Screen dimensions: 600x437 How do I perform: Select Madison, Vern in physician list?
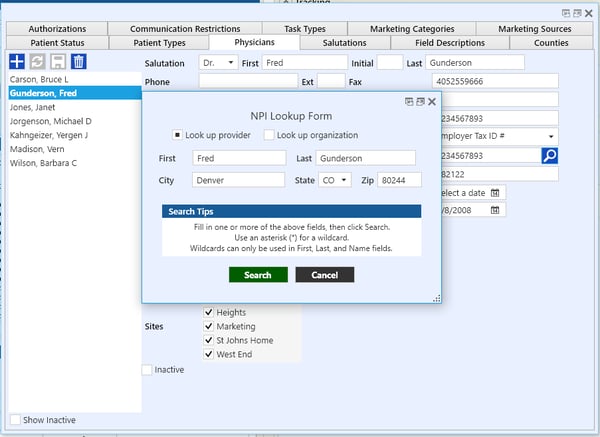click(75, 149)
